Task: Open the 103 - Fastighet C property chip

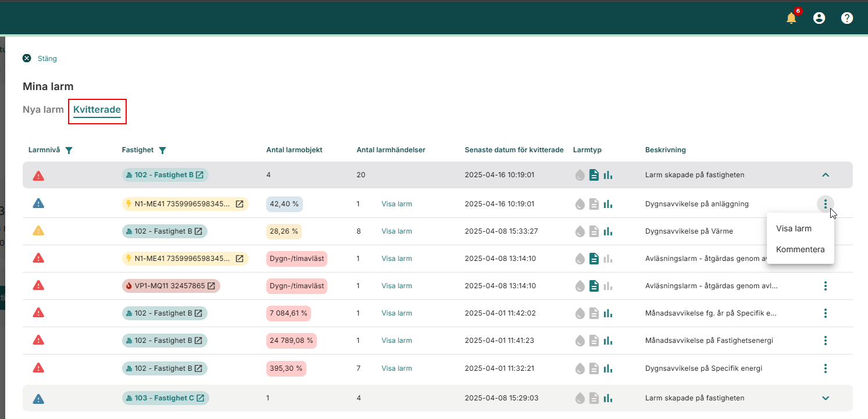Action: click(x=165, y=398)
